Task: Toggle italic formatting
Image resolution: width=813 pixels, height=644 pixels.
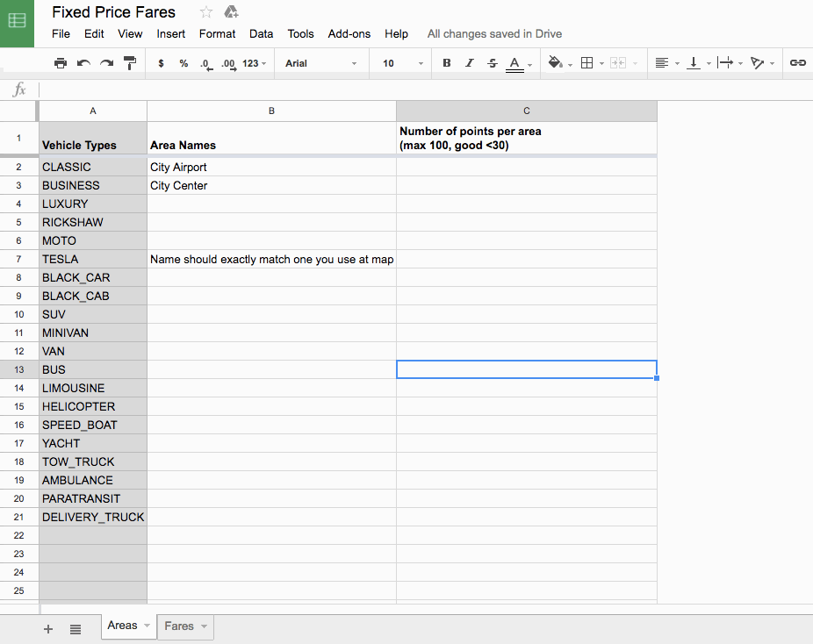Action: [x=469, y=63]
